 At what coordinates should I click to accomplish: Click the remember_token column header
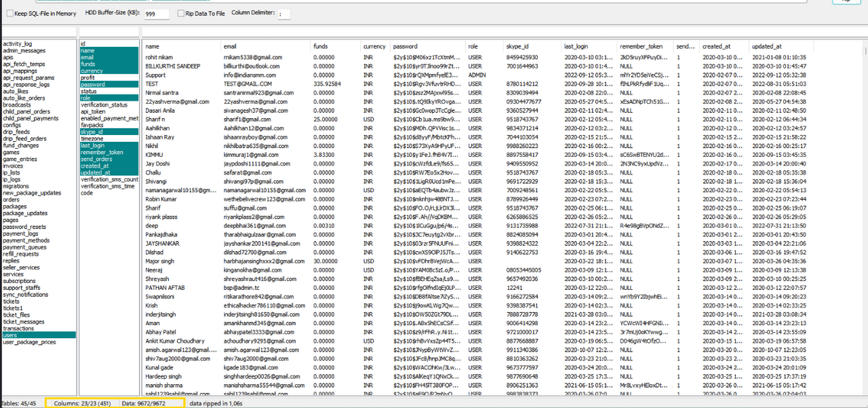click(641, 46)
